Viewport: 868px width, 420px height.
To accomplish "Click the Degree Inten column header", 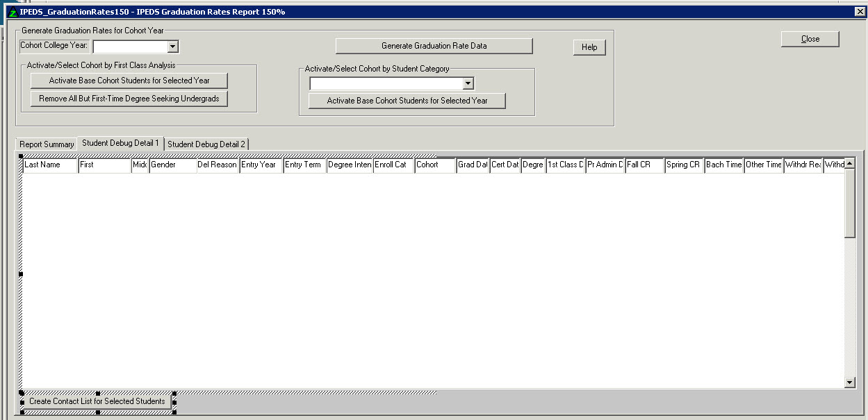I will (350, 165).
